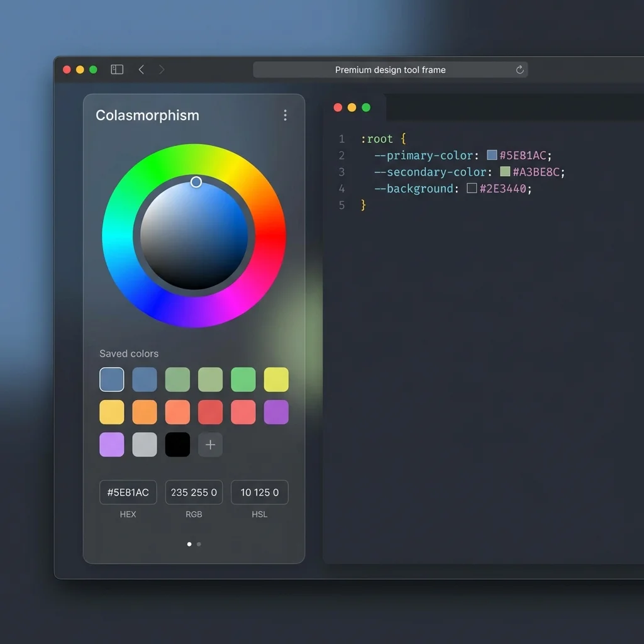Click the primary-color swatch icon in the code
Image resolution: width=644 pixels, height=644 pixels.
[x=493, y=155]
